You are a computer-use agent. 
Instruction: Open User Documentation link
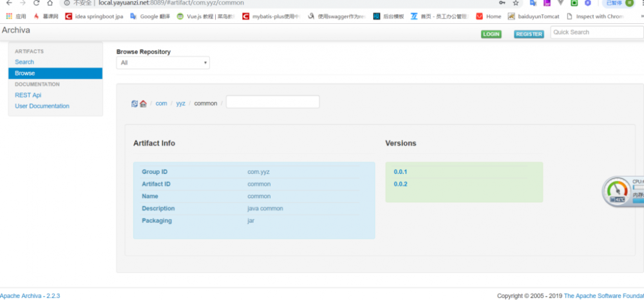tap(42, 106)
